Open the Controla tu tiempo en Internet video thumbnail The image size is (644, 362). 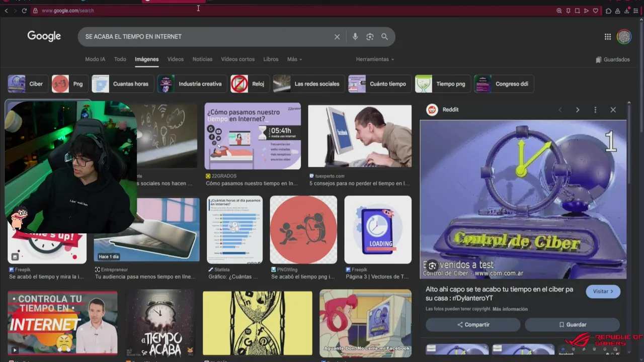tap(62, 323)
